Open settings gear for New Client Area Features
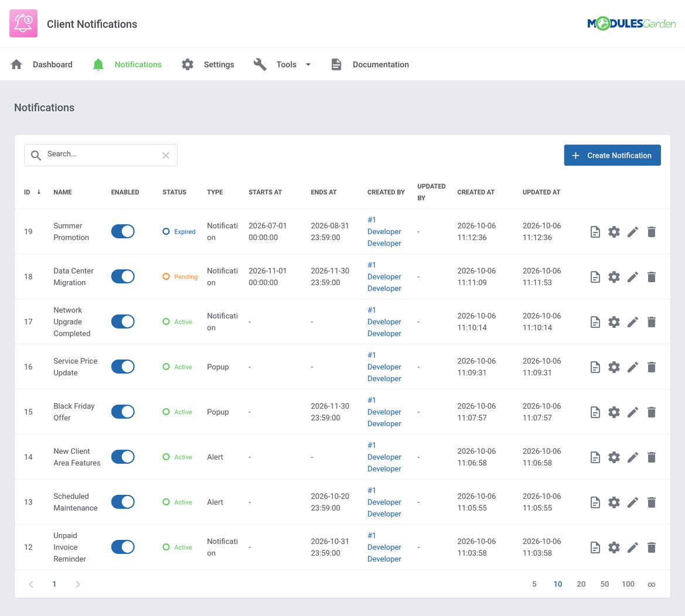This screenshot has height=616, width=685. (x=614, y=457)
